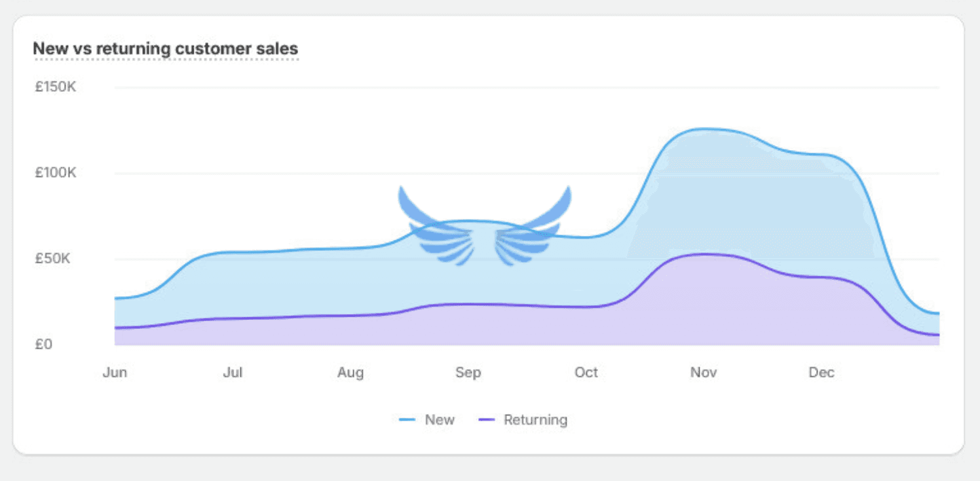Viewport: 980px width, 481px height.
Task: Click the blue New legend line swatch
Action: (407, 420)
